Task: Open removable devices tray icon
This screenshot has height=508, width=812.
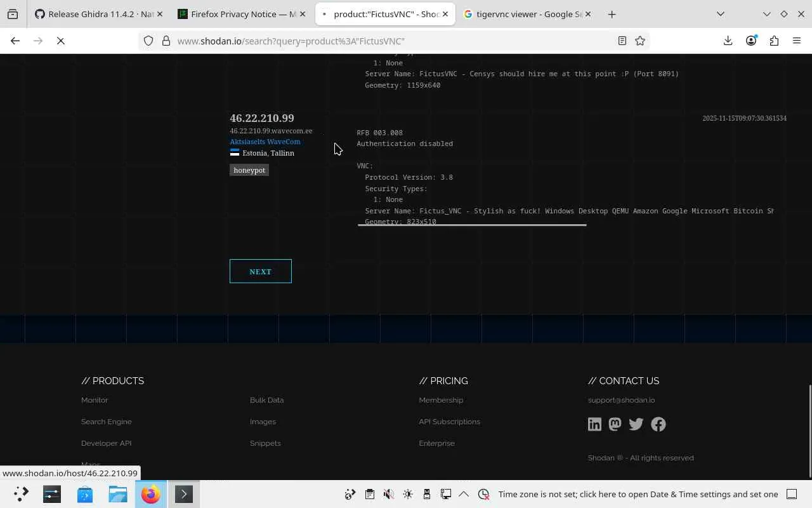Action: point(427,494)
